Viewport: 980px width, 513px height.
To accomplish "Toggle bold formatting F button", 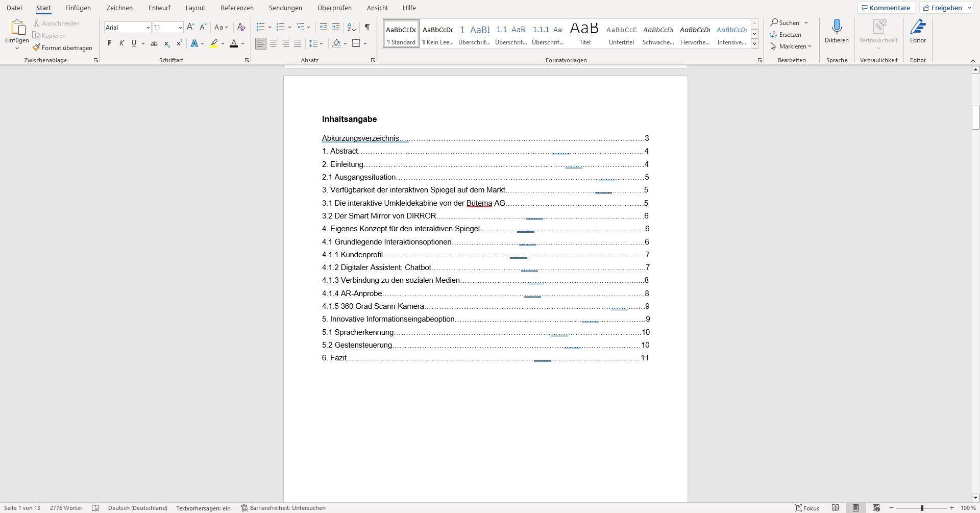I will pyautogui.click(x=109, y=43).
